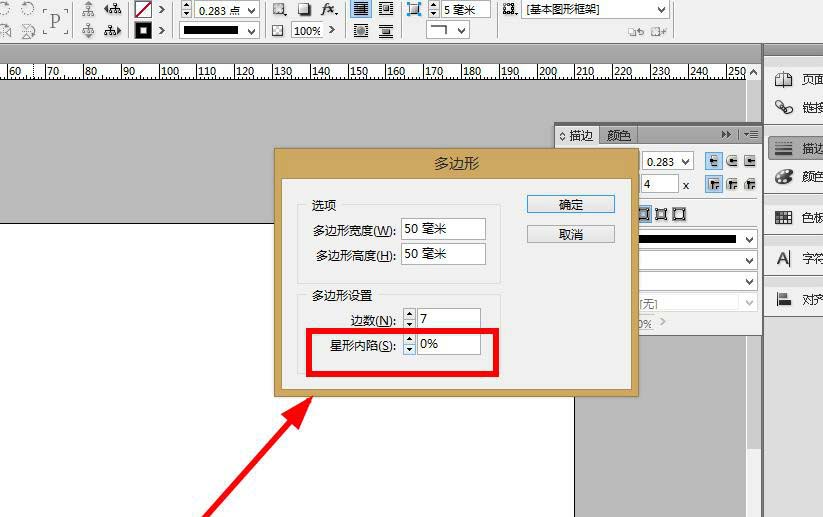Collapse stroke panel with double-arrow icon
The height and width of the screenshot is (517, 823).
click(x=726, y=135)
